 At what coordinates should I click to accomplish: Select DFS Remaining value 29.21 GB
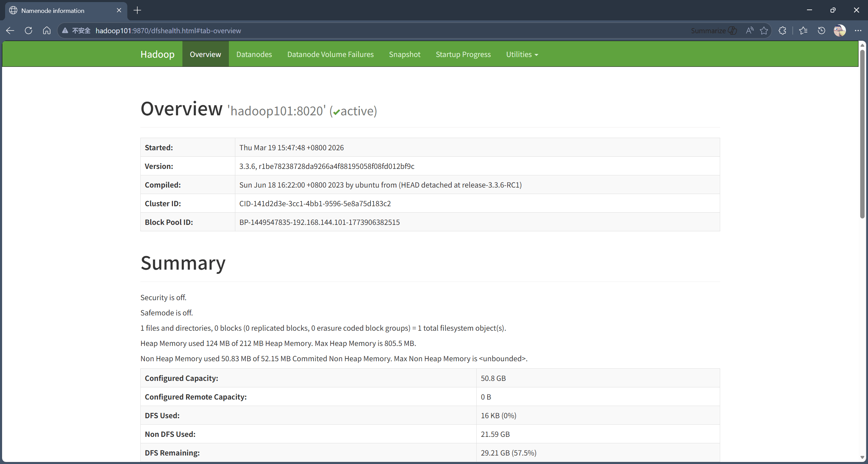pyautogui.click(x=509, y=453)
